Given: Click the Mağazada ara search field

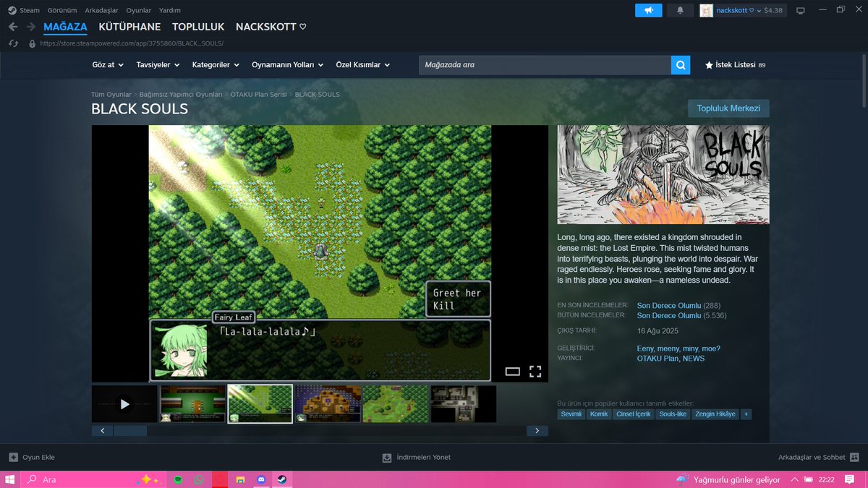Looking at the screenshot, I should tap(545, 65).
